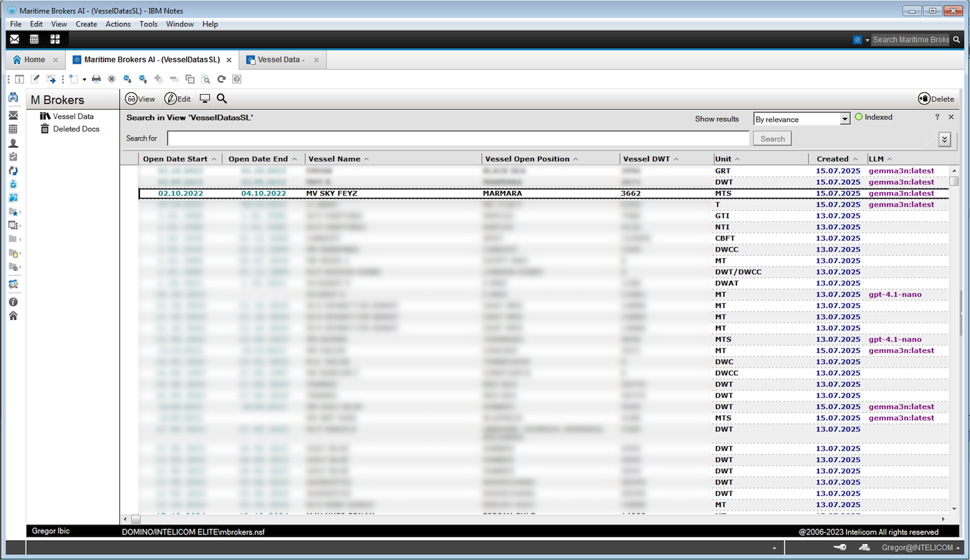Click the mail envelope up arrow icon
The image size is (970, 560).
(x=143, y=79)
